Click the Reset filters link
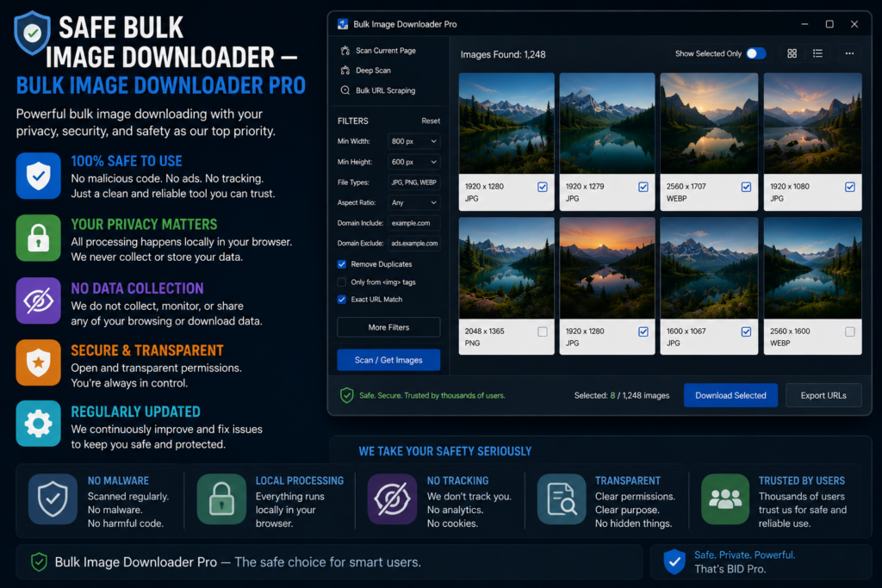882x588 pixels. pyautogui.click(x=431, y=121)
